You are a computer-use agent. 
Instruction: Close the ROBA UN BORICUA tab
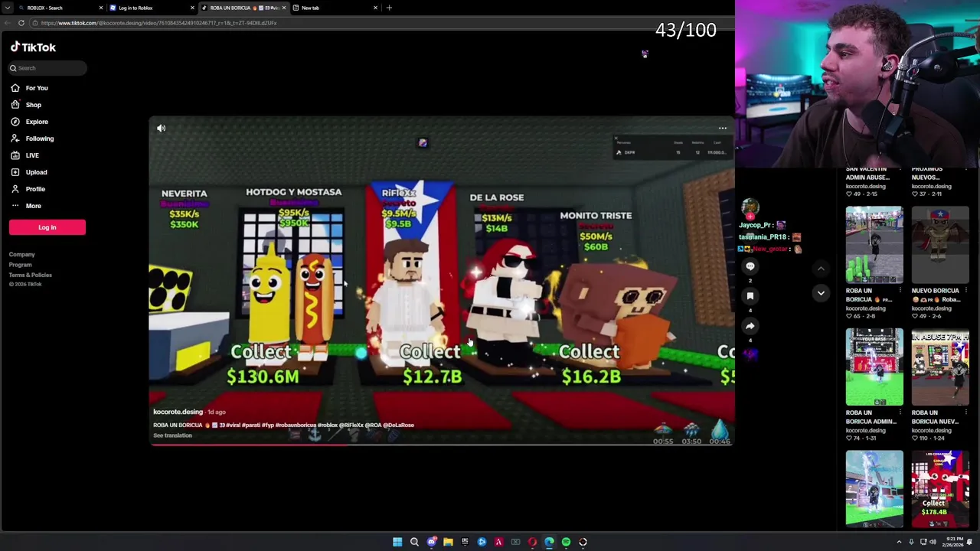point(284,8)
